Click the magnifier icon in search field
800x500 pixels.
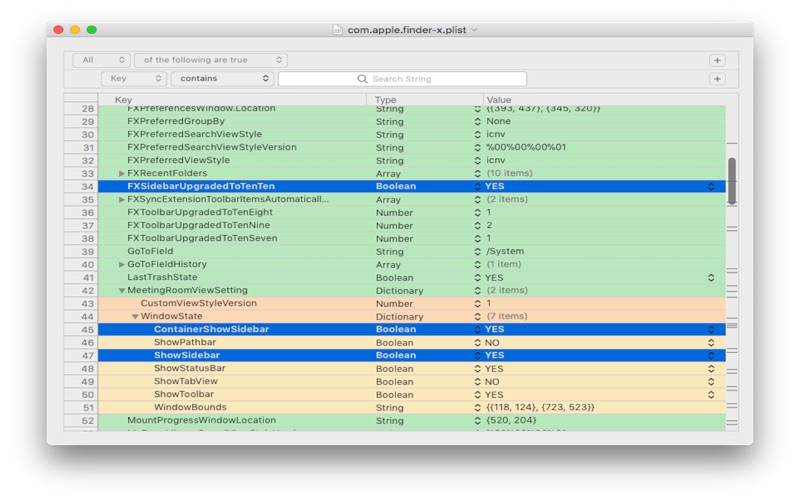(362, 79)
